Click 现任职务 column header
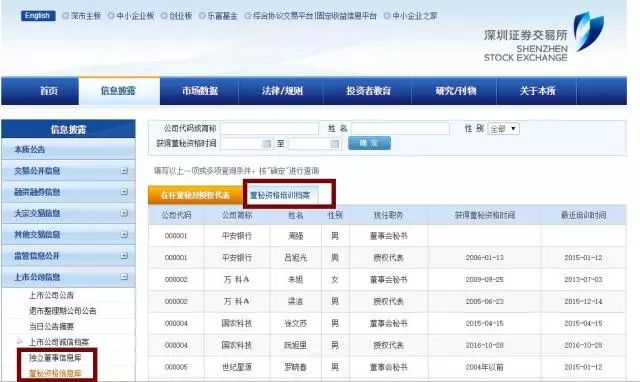This screenshot has width=640, height=382. click(x=389, y=215)
